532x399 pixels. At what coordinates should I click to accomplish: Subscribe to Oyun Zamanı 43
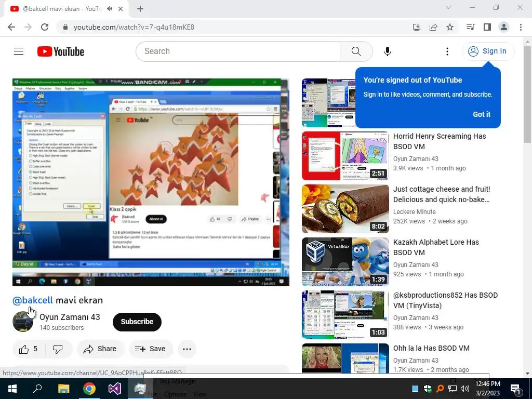(x=137, y=322)
